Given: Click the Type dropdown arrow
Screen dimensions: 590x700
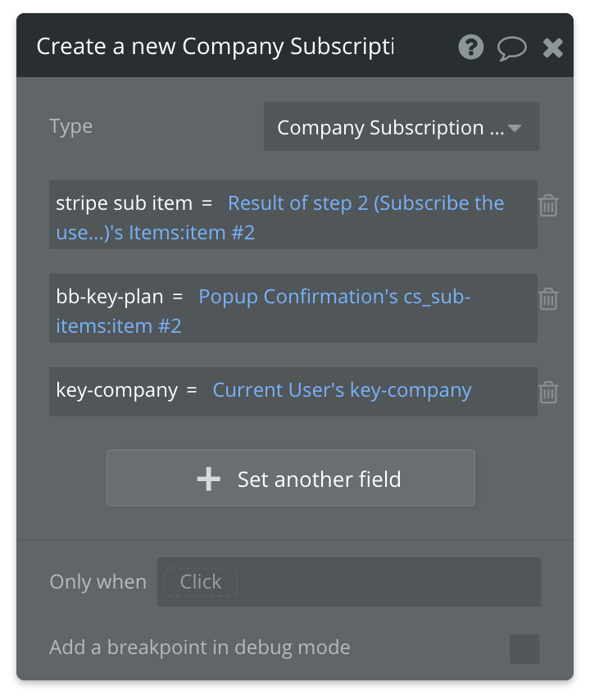Looking at the screenshot, I should [515, 128].
